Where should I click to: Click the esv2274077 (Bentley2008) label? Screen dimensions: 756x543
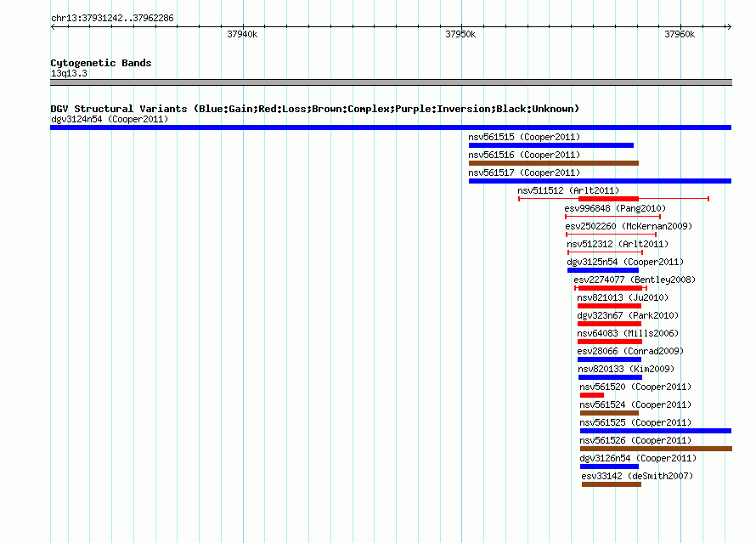[635, 280]
